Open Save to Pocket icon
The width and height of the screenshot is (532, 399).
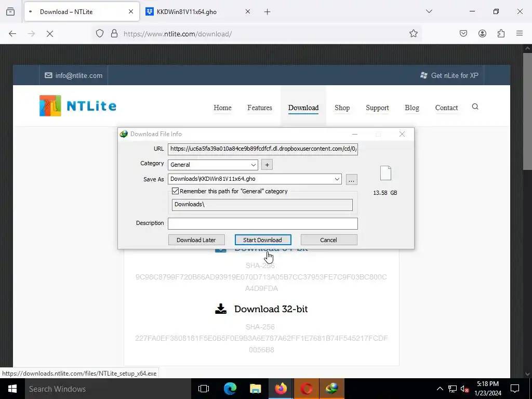point(463,34)
